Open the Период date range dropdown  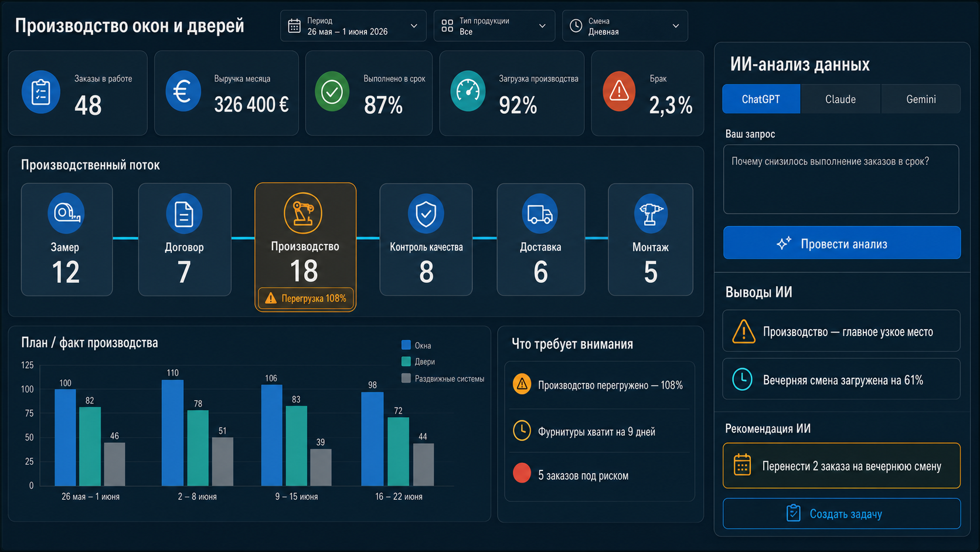tap(353, 26)
